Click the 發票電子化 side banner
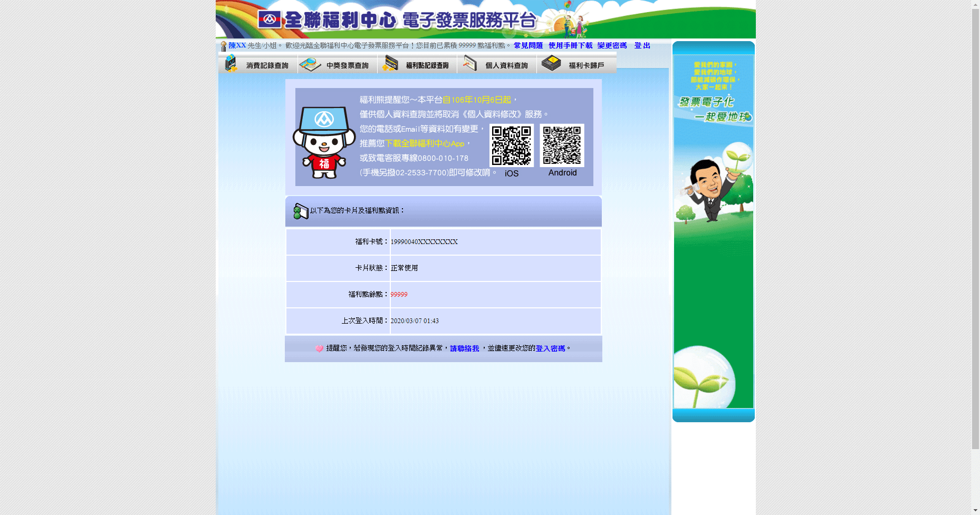This screenshot has width=980, height=515. point(714,231)
